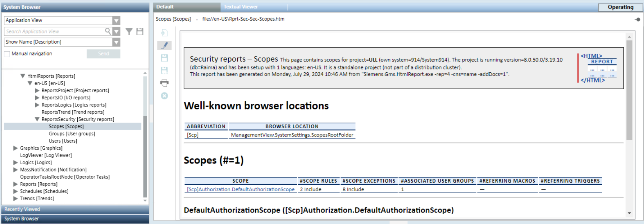The height and width of the screenshot is (224, 644).
Task: Click the New document icon
Action: tap(164, 33)
